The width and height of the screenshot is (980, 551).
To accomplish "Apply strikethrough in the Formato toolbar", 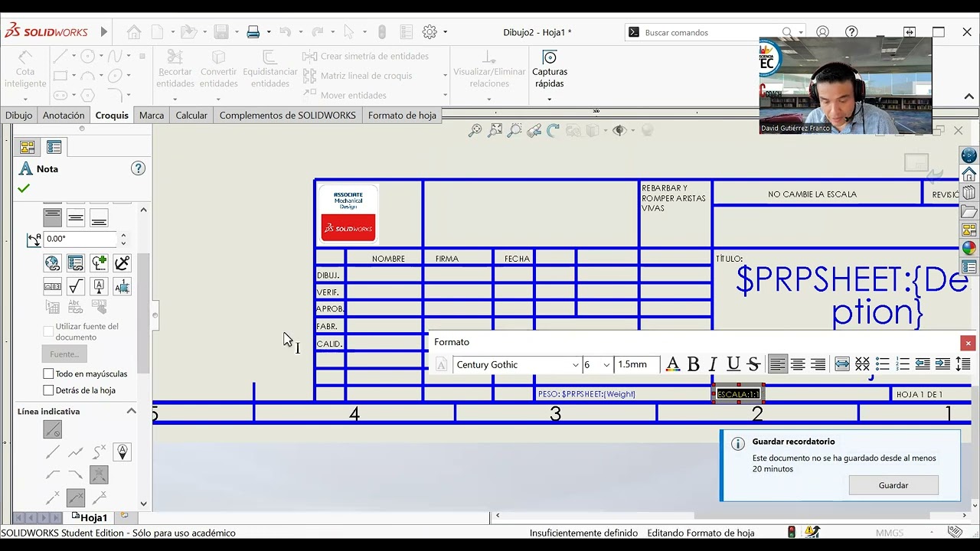I will [x=753, y=364].
